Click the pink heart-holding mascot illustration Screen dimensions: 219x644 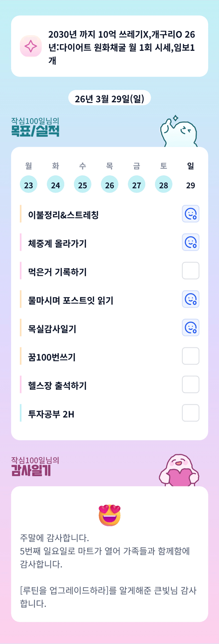pyautogui.click(x=179, y=471)
